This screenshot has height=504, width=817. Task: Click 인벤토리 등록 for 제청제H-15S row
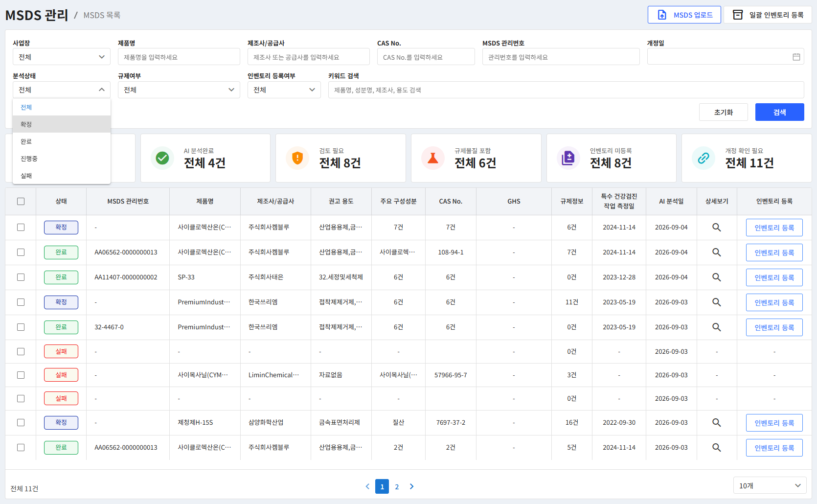coord(774,423)
